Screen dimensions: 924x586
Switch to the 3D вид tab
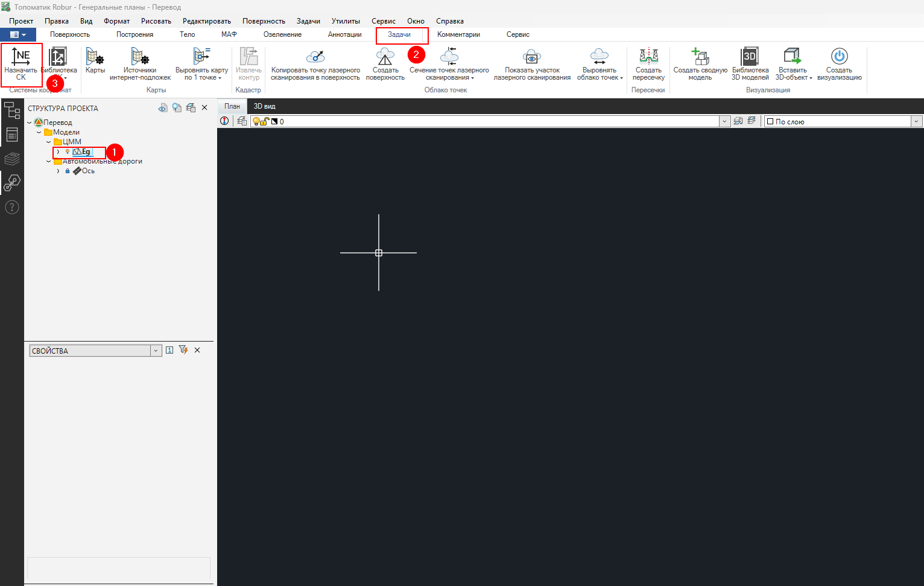[x=264, y=106]
